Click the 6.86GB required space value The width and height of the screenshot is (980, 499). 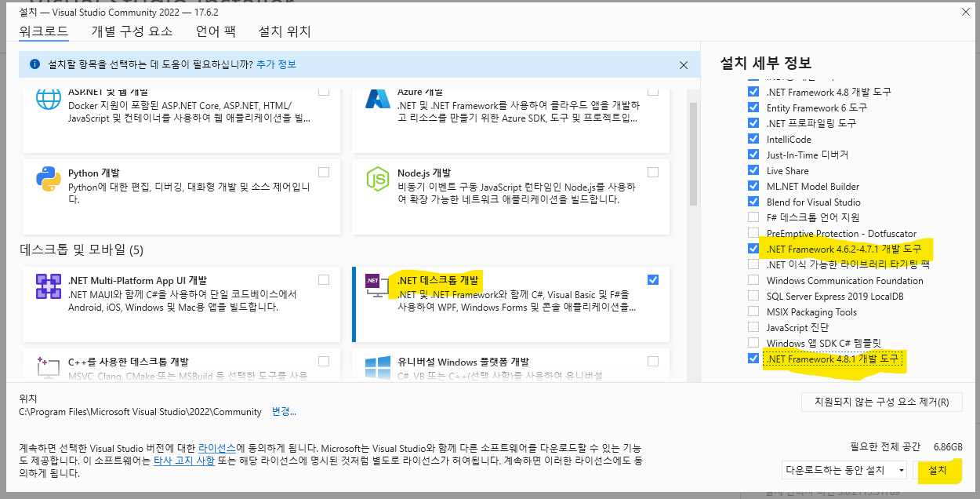(948, 446)
